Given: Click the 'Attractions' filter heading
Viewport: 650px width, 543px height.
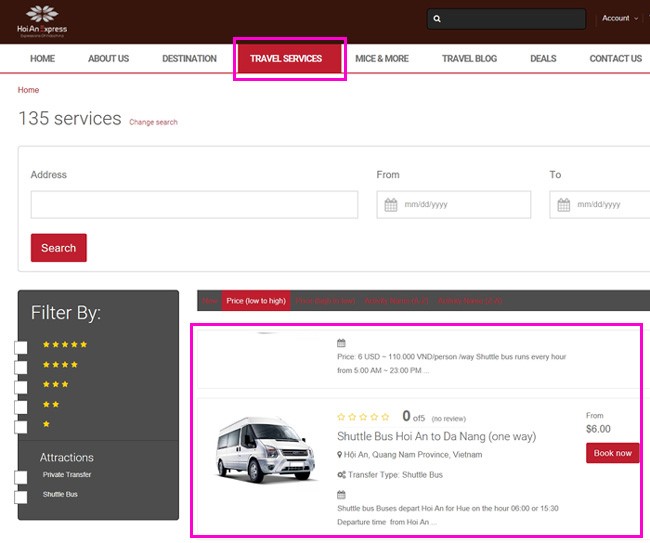Looking at the screenshot, I should pyautogui.click(x=67, y=457).
